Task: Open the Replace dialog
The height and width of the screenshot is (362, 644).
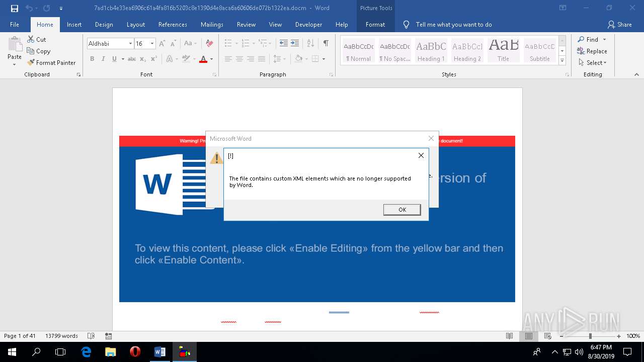Action: (592, 51)
